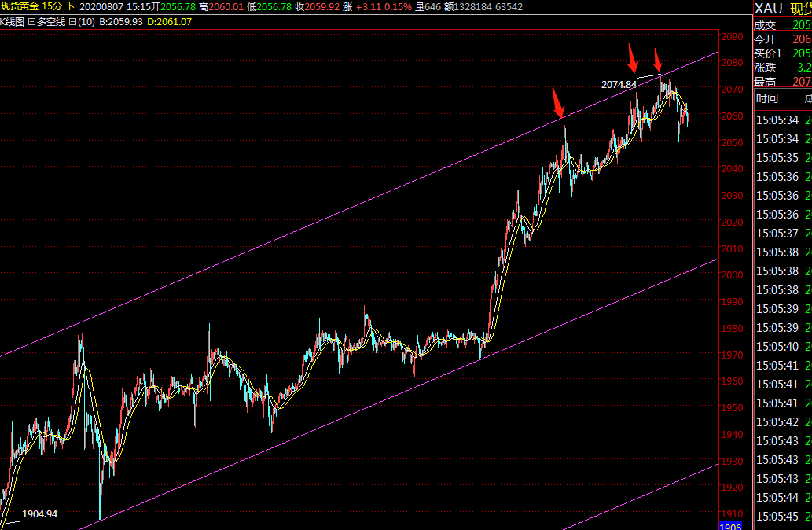Click the 1970 price axis label
The height and width of the screenshot is (530, 812).
[x=733, y=355]
